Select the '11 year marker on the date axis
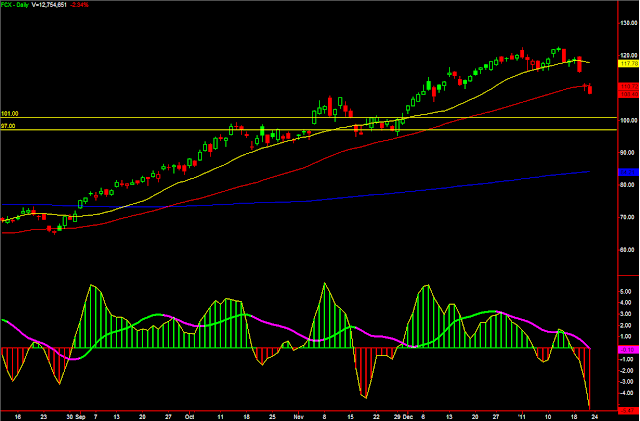640x421 pixels. pyautogui.click(x=522, y=417)
